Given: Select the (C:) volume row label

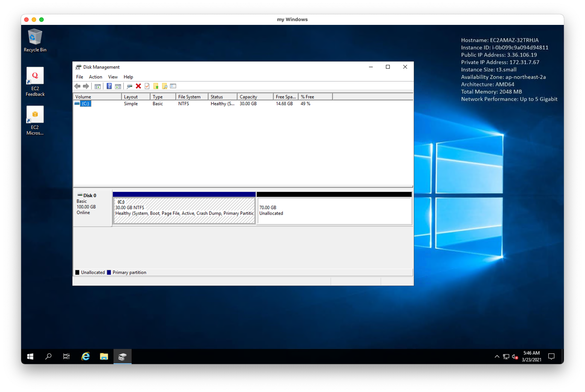Looking at the screenshot, I should [86, 104].
